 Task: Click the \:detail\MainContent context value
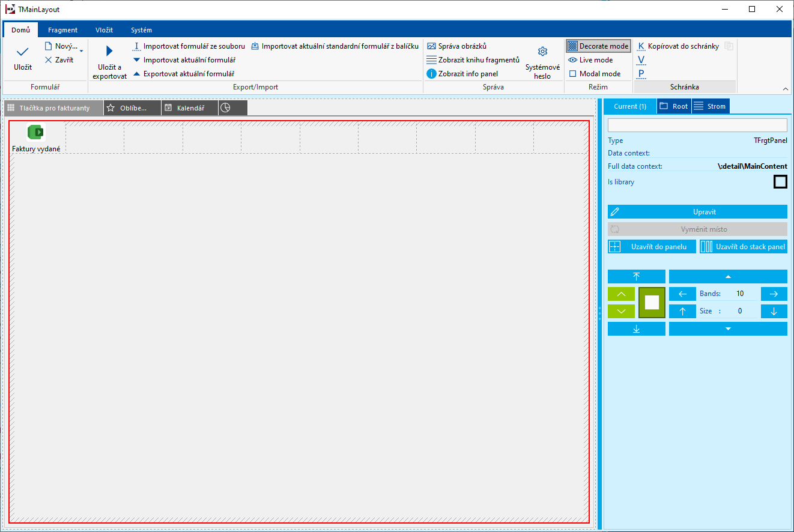[x=753, y=166]
